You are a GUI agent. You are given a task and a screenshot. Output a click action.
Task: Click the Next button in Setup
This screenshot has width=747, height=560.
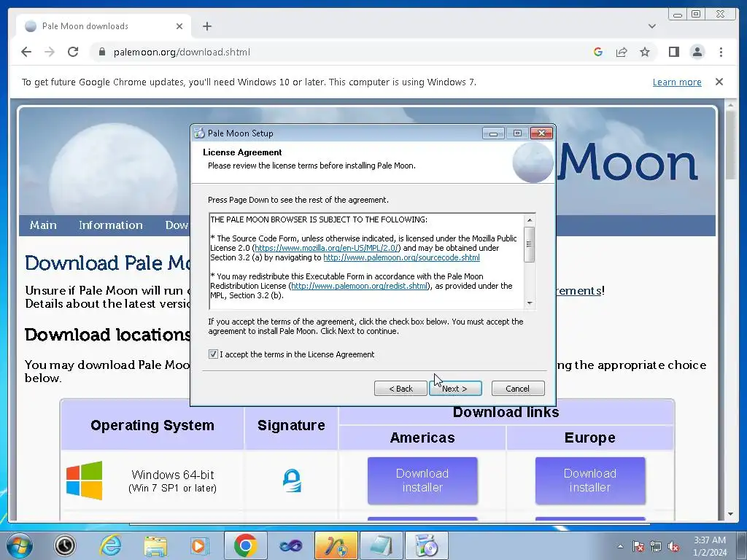(455, 389)
